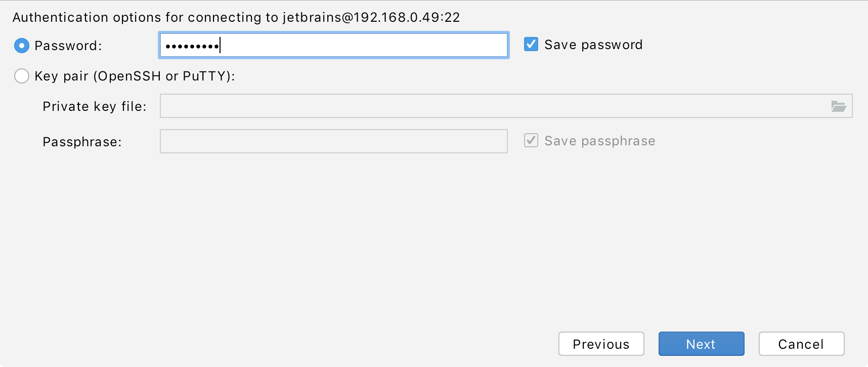
Task: Click the Password: label
Action: tap(65, 46)
